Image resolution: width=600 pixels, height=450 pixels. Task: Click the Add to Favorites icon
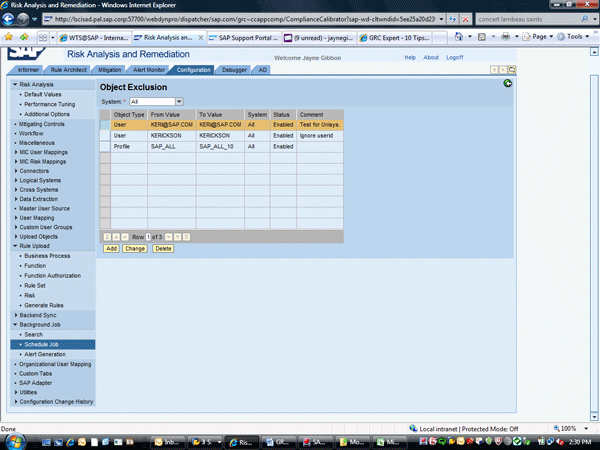pos(24,37)
